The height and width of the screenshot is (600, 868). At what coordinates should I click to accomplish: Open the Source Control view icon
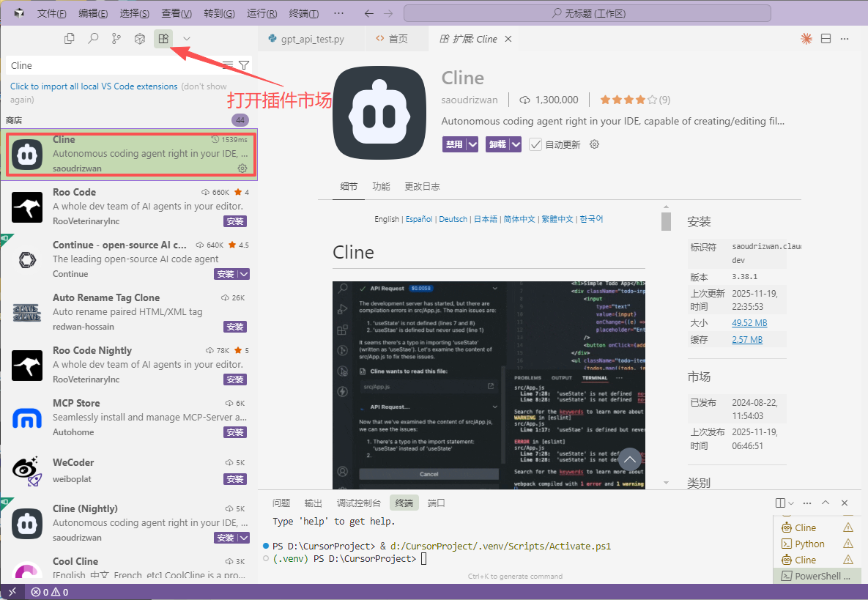click(x=116, y=38)
